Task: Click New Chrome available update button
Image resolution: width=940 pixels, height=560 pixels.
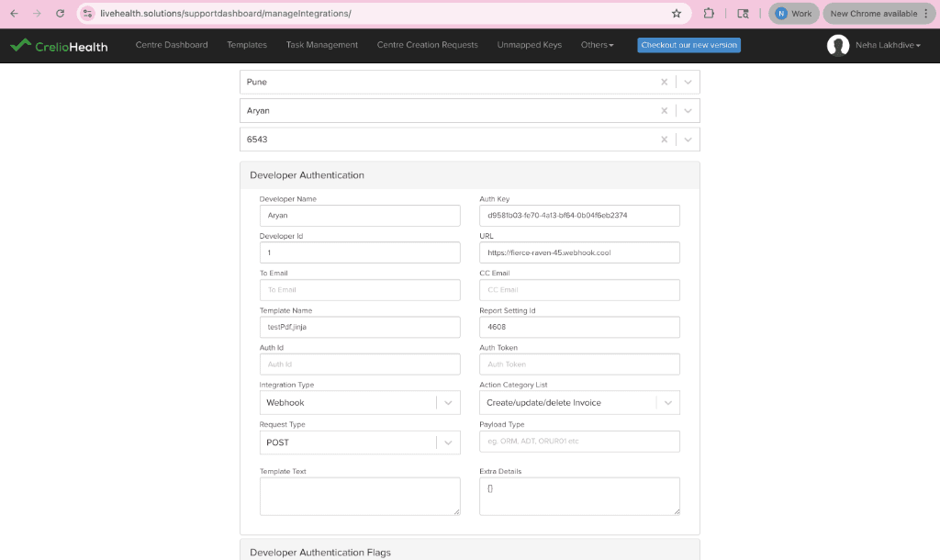Action: 874,13
